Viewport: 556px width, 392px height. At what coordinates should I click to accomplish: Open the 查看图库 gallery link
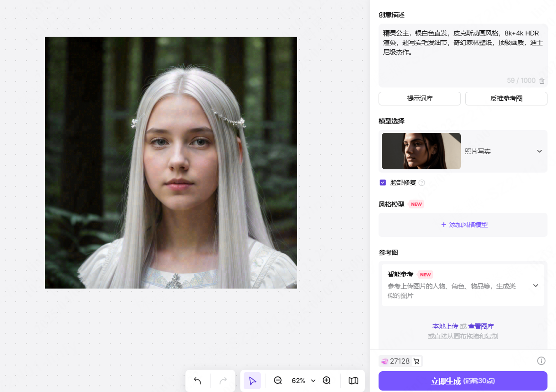(x=481, y=326)
